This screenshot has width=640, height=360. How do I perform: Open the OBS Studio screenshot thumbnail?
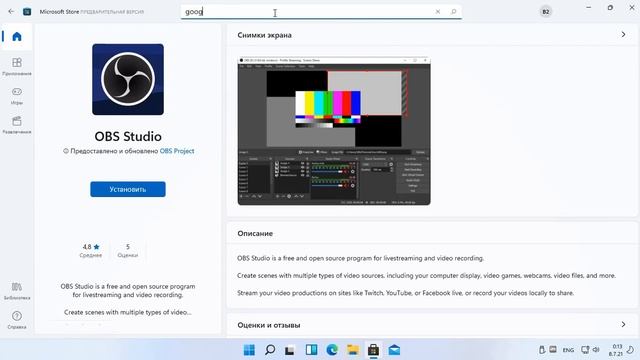(334, 131)
